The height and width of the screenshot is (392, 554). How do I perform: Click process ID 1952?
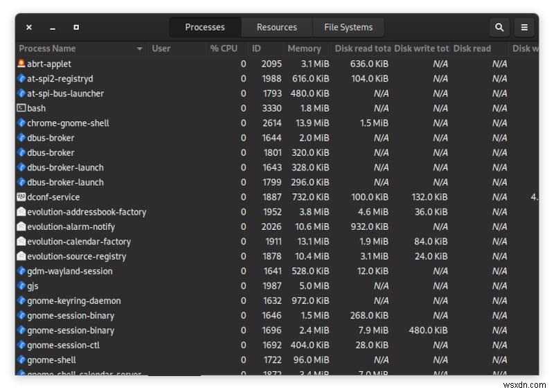click(x=272, y=212)
